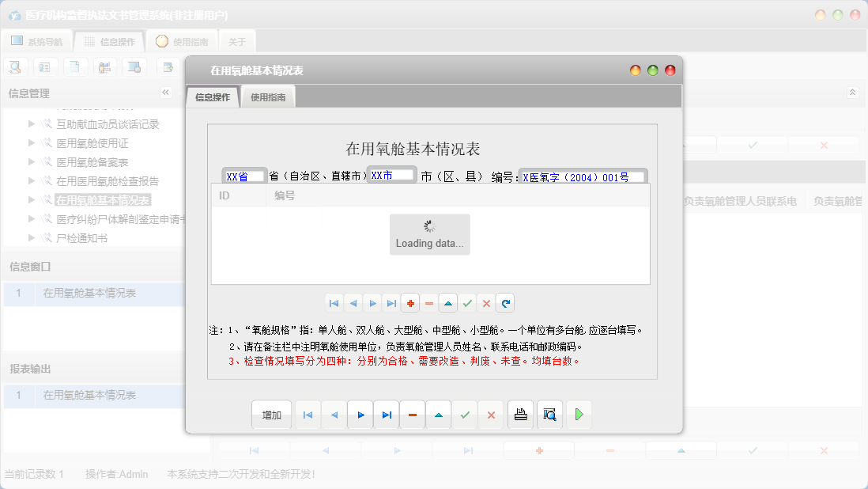Refresh the data grid
The height and width of the screenshot is (489, 868).
504,302
